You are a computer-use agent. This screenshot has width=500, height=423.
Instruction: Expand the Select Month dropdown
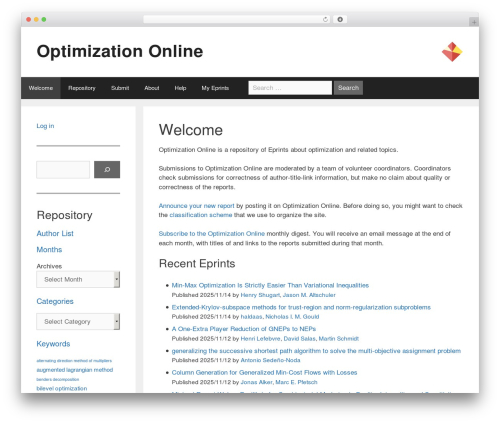(x=78, y=279)
